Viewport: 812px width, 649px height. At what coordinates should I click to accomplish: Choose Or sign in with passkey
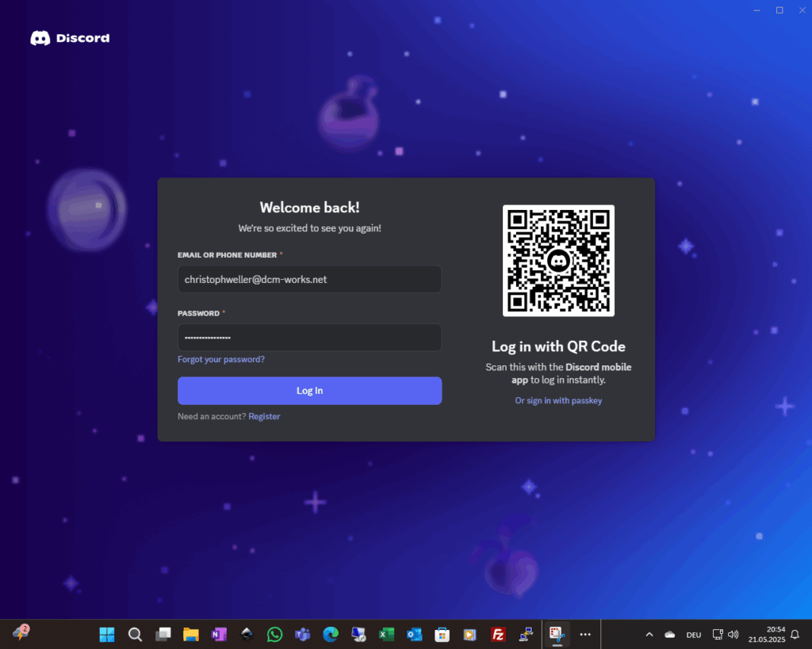(558, 401)
